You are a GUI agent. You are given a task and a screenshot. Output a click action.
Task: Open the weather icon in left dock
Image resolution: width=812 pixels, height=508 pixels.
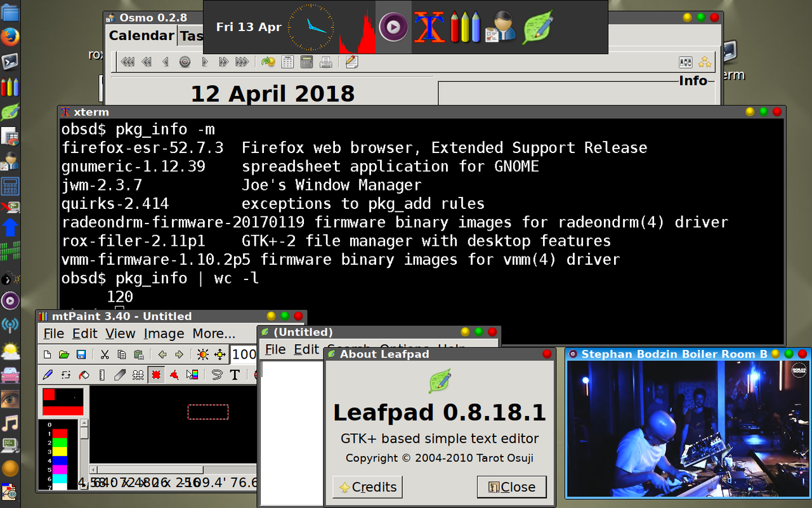(x=10, y=351)
